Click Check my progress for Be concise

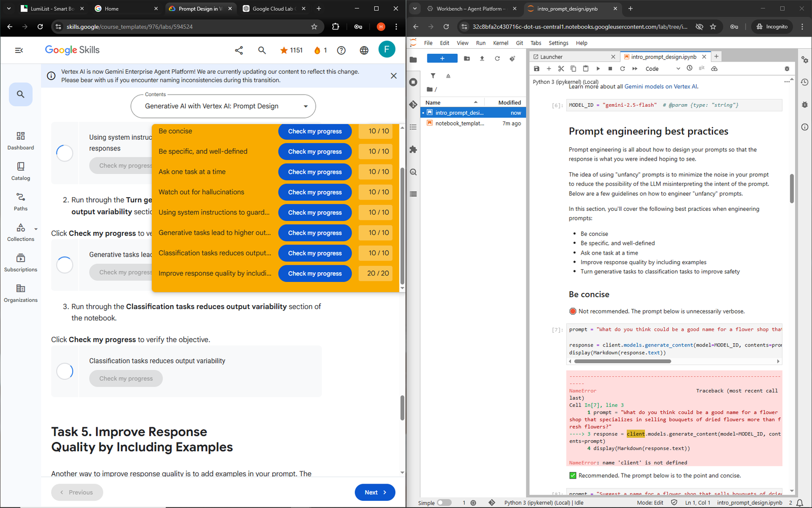tap(315, 131)
